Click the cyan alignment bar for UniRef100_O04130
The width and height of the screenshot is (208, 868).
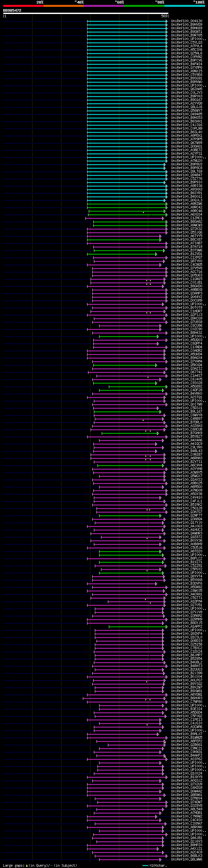coord(127,21)
